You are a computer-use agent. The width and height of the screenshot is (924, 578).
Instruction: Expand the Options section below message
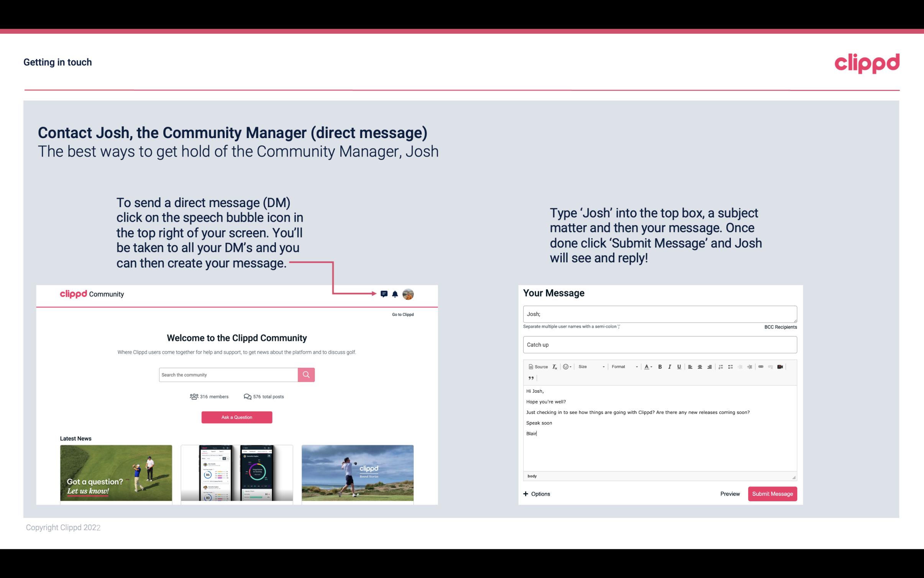[x=535, y=494]
